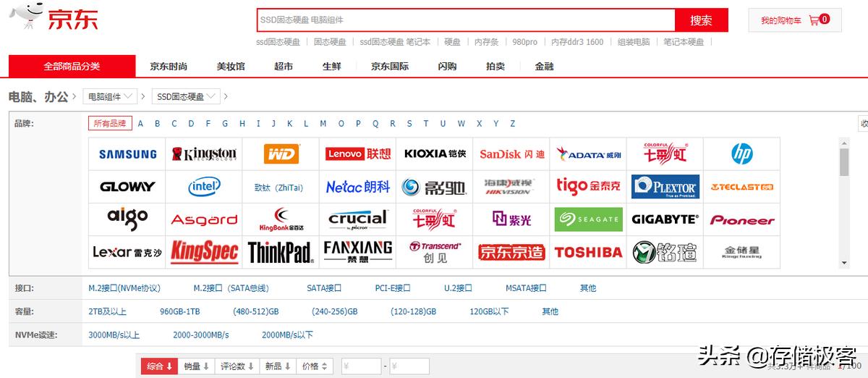This screenshot has width=868, height=378.
Task: Sort results by 综合
Action: coord(159,366)
